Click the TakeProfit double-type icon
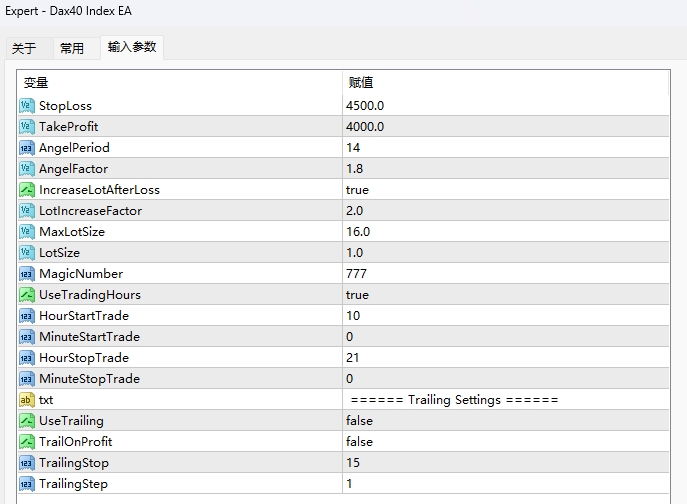Viewport: 687px width, 504px height. [x=27, y=127]
